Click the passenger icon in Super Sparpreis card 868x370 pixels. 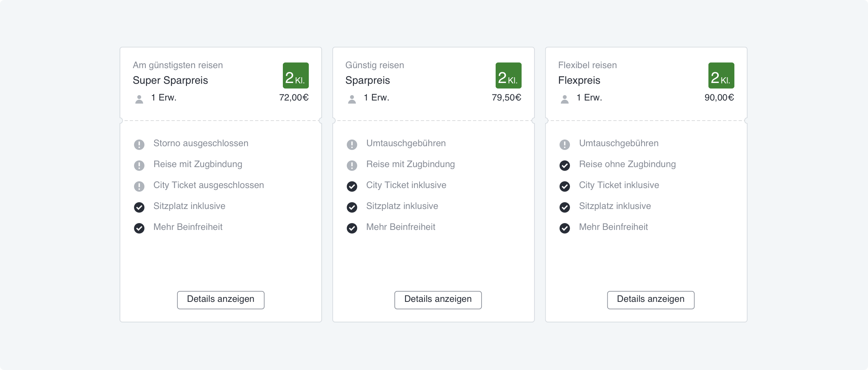[x=139, y=99]
